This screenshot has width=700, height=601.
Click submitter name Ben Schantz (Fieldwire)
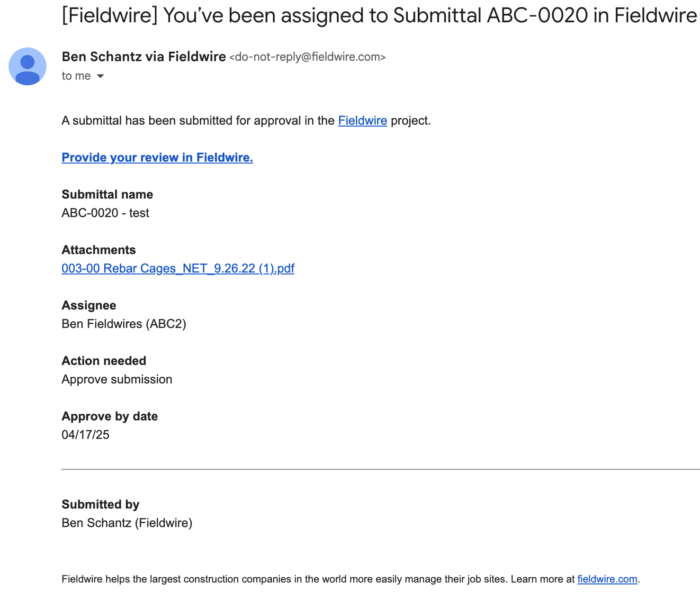[x=127, y=523]
